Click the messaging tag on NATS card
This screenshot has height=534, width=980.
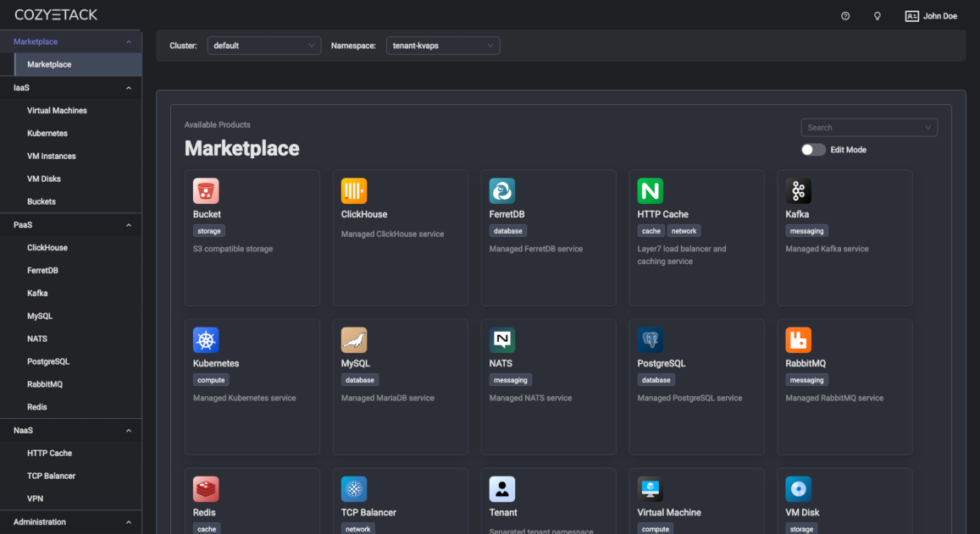[x=510, y=380]
